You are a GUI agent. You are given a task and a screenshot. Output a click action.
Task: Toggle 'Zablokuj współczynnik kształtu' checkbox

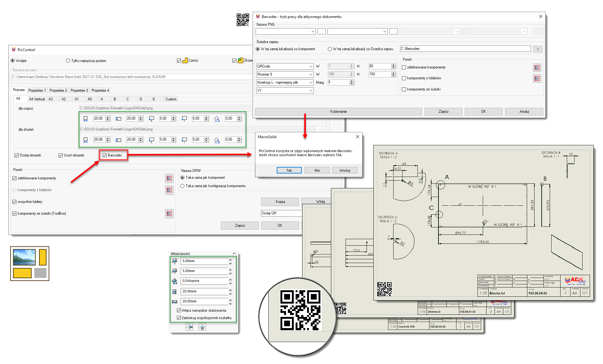click(x=179, y=318)
